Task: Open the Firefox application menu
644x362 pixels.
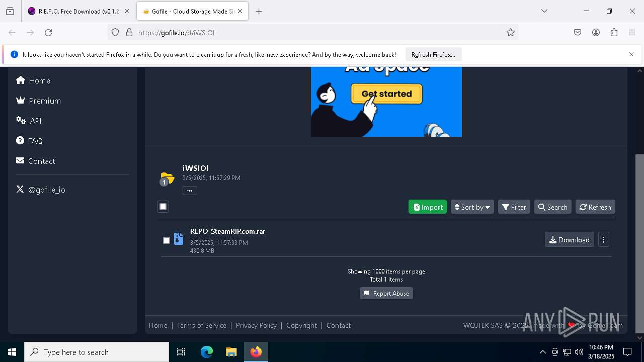Action: pyautogui.click(x=632, y=33)
